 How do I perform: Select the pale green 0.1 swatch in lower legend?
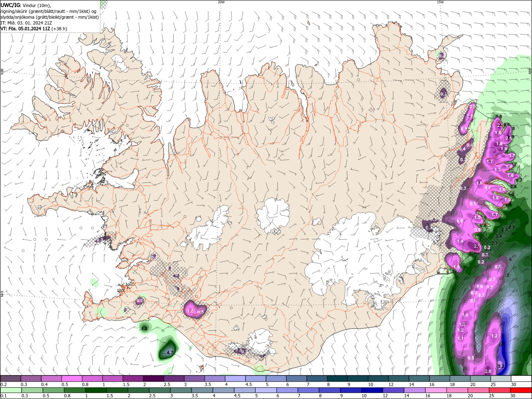10,390
